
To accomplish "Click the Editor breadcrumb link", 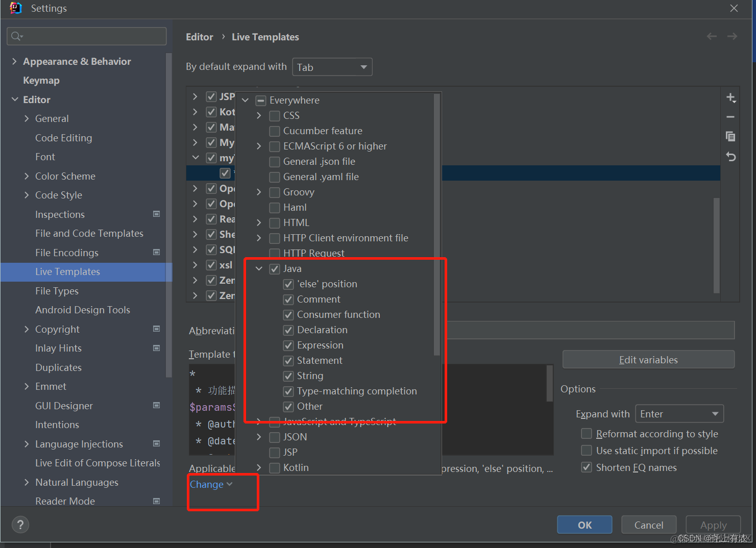I will coord(200,37).
